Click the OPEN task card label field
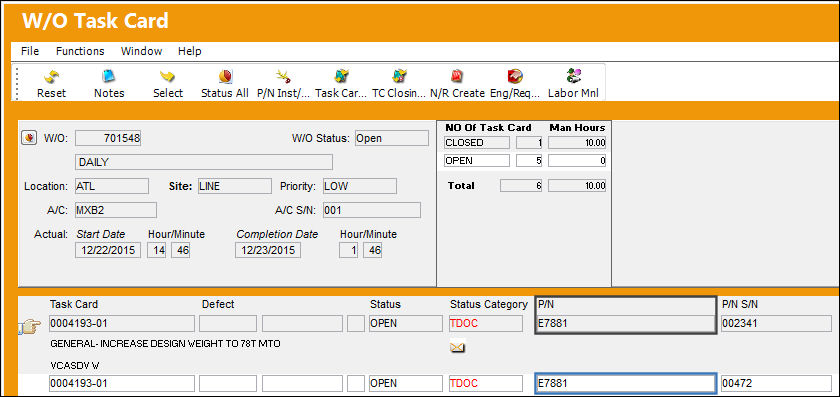The width and height of the screenshot is (840, 397). point(477,160)
